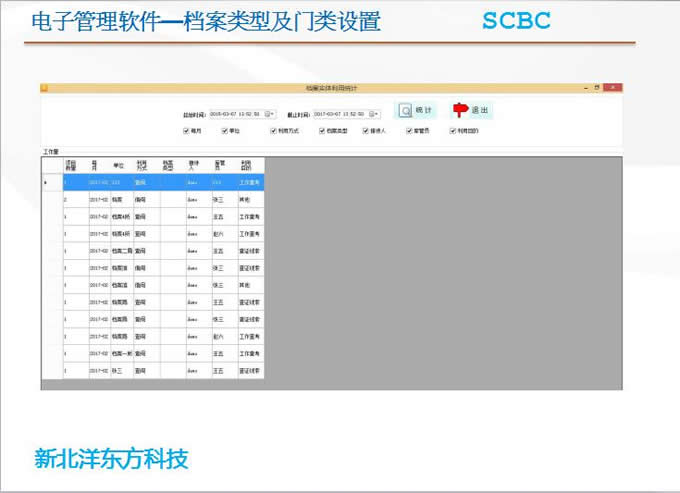Click inside the 起始时间 datetime field
The width and height of the screenshot is (680, 493).
click(x=235, y=114)
